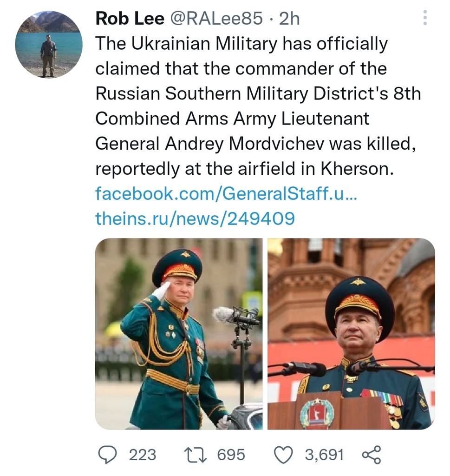Click the tweet line starting "The Ukrainian Military"

pyautogui.click(x=241, y=44)
